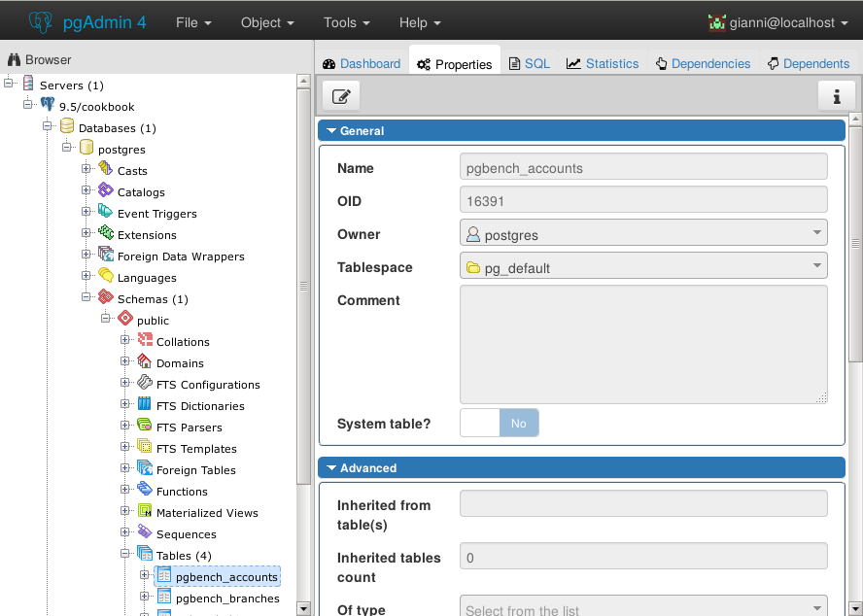Open the gianni@localhost user menu
This screenshot has height=616, width=863.
pyautogui.click(x=778, y=22)
